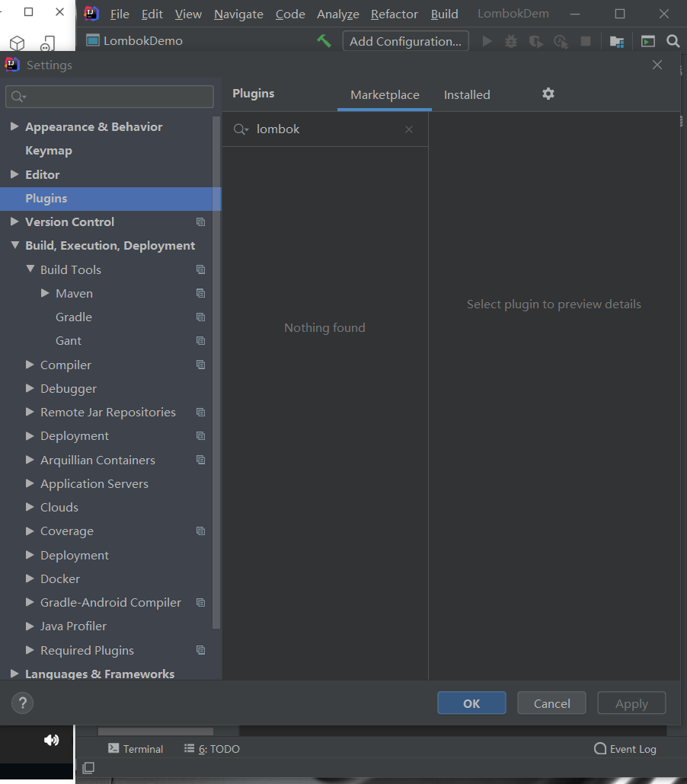
Task: Click project-level icon next to Compiler
Action: 200,365
